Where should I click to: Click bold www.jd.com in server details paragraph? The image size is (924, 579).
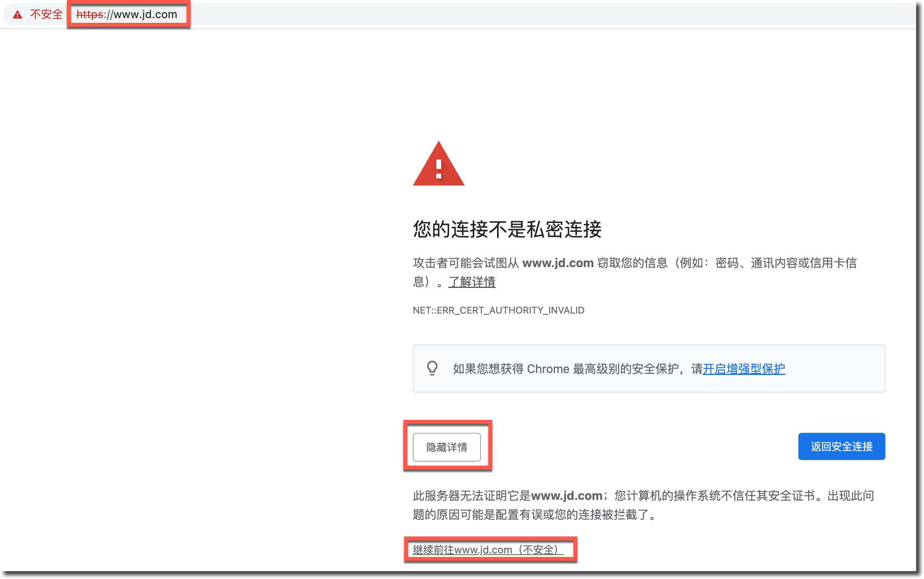[566, 495]
